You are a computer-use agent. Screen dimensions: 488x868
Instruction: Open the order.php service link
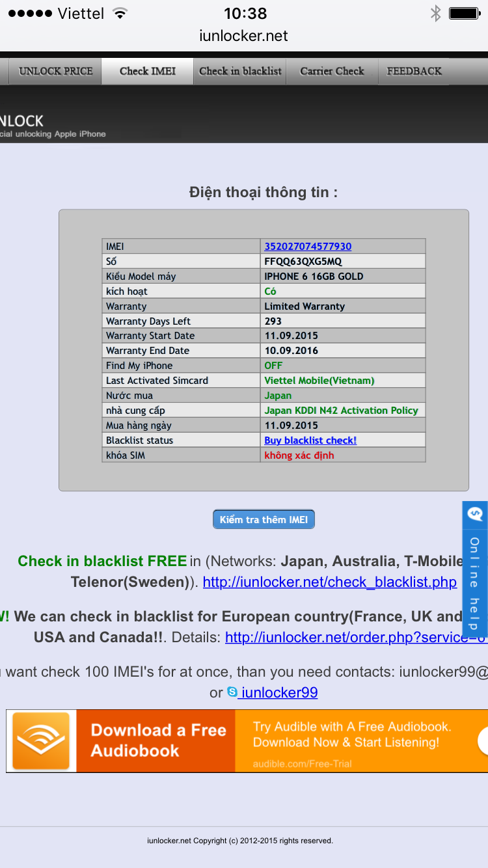coord(355,637)
